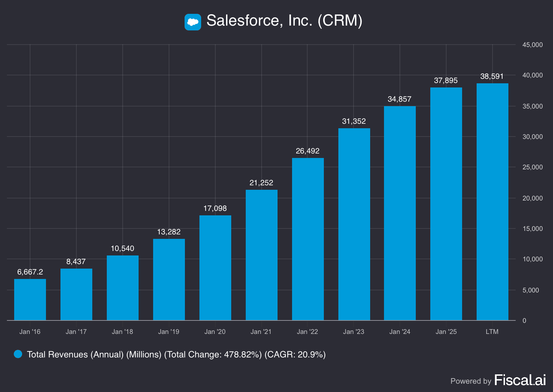Click the 5,000 y-axis value

coord(531,290)
